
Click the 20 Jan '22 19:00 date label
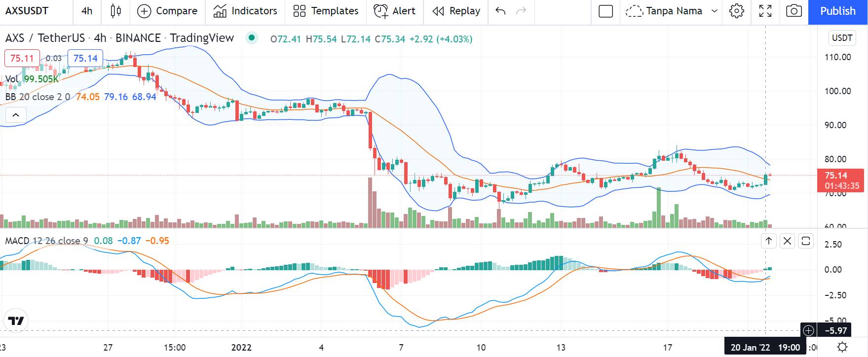pyautogui.click(x=765, y=347)
